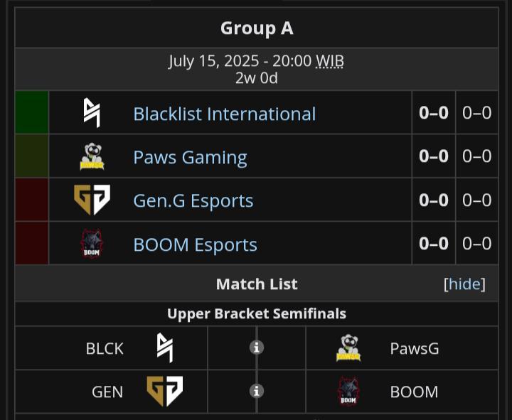Click the Paws Gaming logo in match list
This screenshot has height=420, width=512.
point(348,348)
